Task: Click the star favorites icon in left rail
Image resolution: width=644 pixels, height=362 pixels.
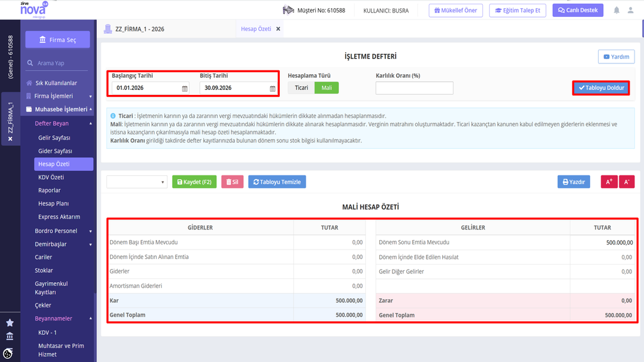Action: 10,323
